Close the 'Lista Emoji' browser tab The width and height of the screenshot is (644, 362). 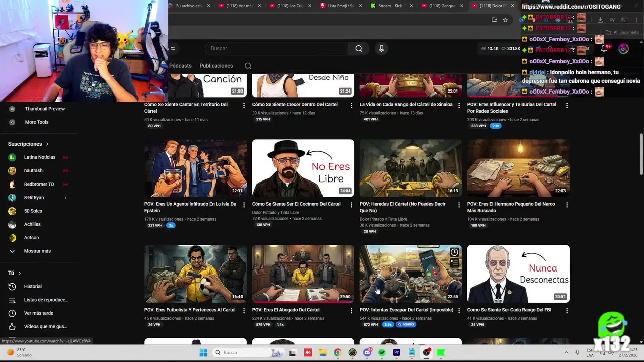pos(361,6)
